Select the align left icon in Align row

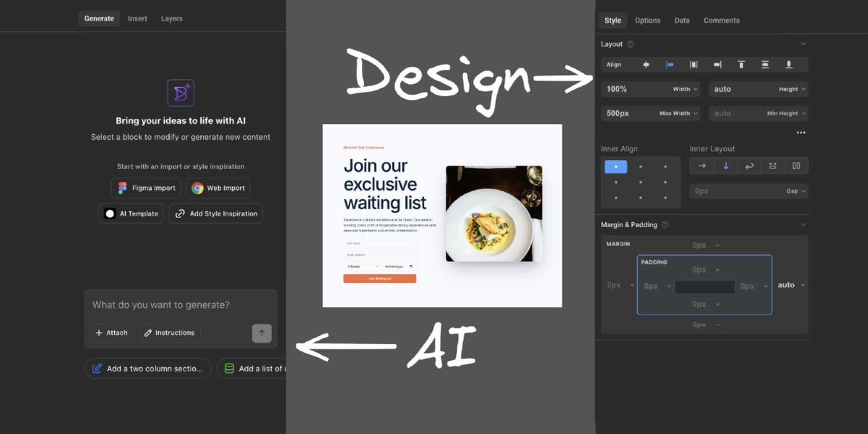[670, 65]
